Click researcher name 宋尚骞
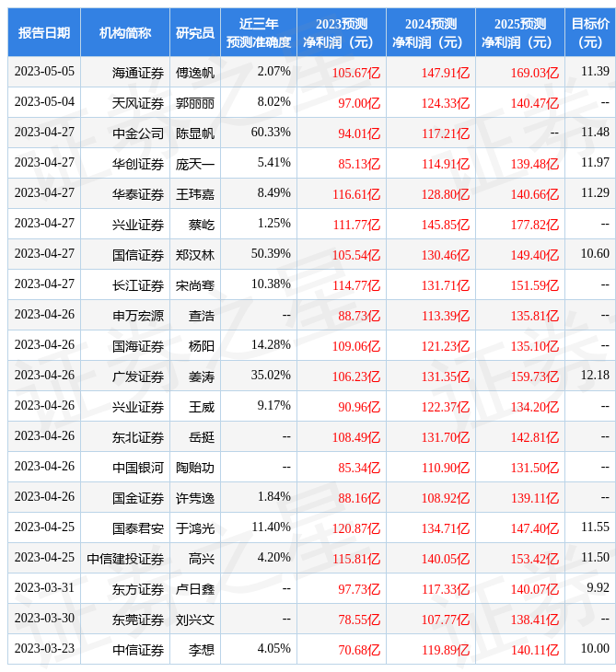The height and width of the screenshot is (672, 616). coord(195,286)
